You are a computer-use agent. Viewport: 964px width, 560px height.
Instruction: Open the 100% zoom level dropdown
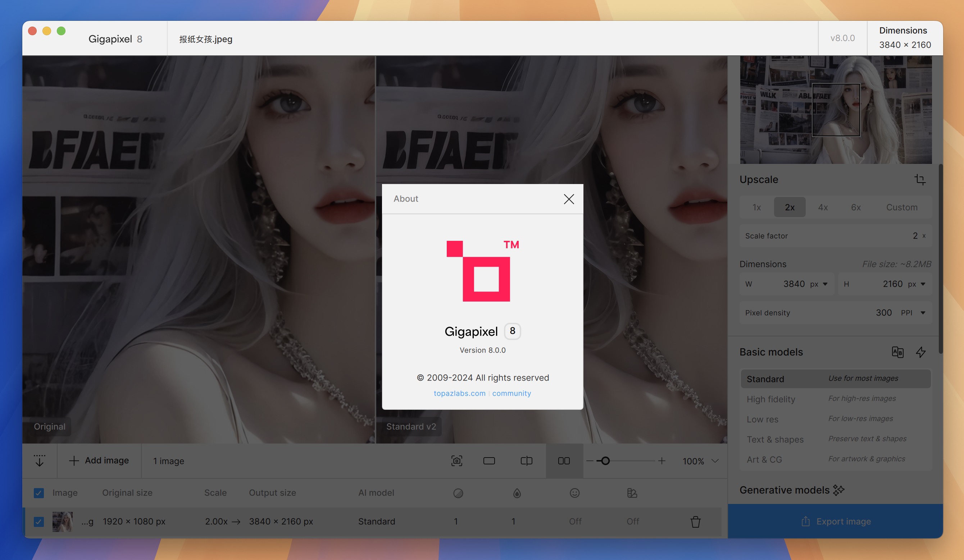(x=700, y=461)
